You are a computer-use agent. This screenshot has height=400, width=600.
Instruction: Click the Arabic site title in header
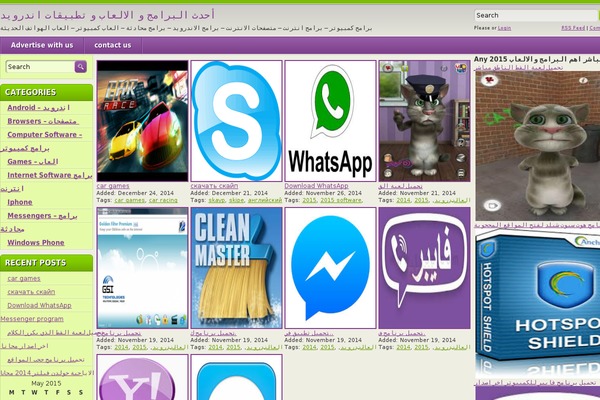pos(108,15)
